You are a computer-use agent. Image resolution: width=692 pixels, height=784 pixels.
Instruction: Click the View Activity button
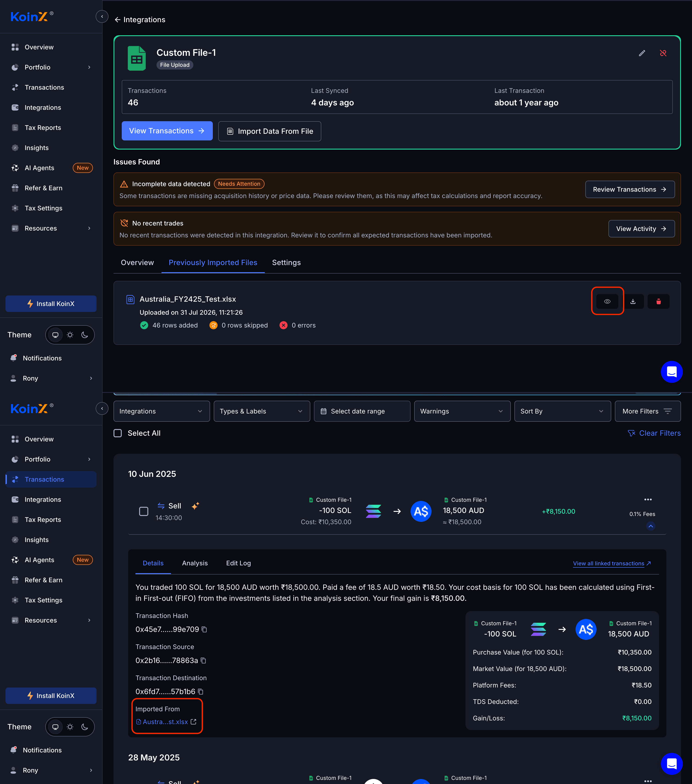[641, 229]
